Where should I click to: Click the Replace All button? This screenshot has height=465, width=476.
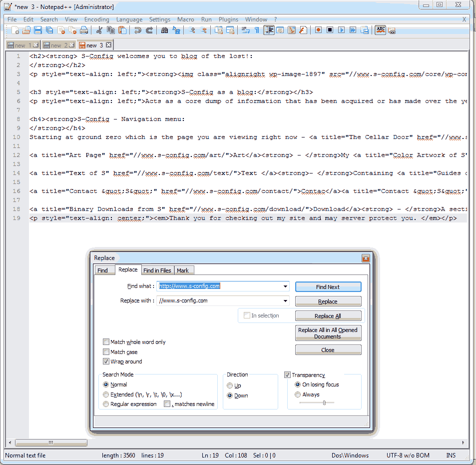tap(328, 316)
